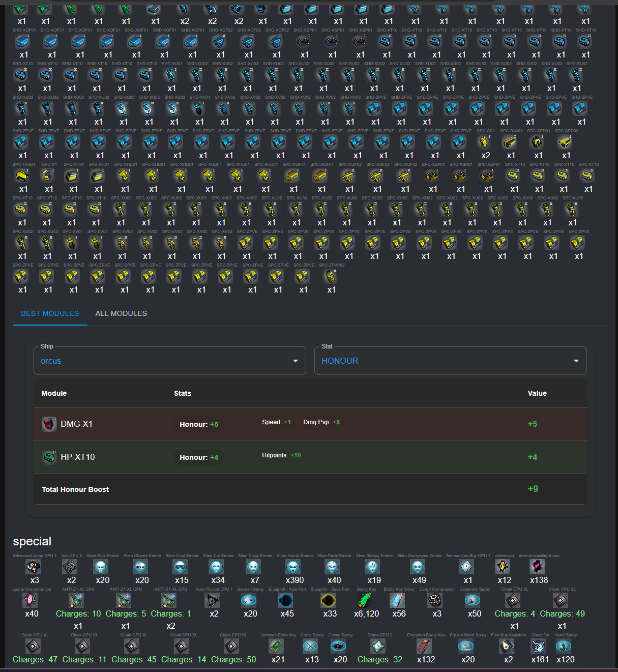Click the DMG-X1 module row
Screen dimensions: 618x672
(x=310, y=424)
